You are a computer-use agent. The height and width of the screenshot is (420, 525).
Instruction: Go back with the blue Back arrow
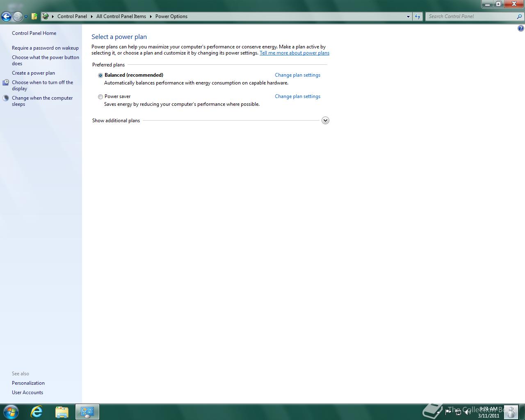point(6,16)
